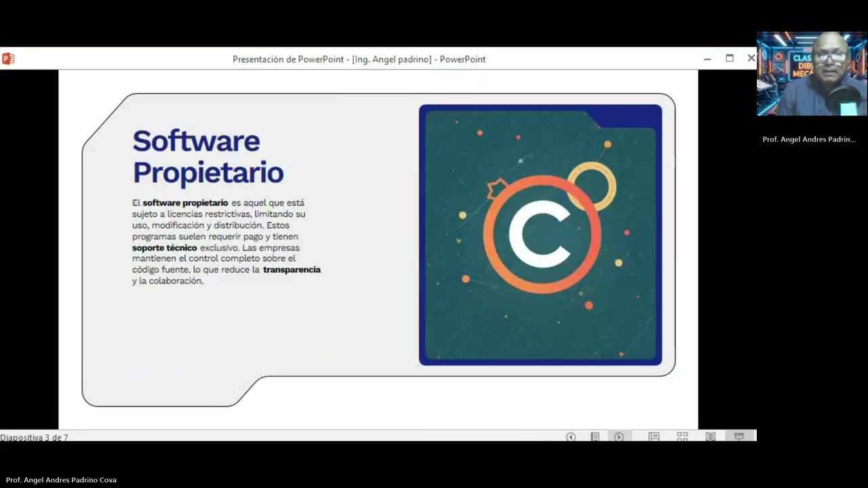Maximize the PowerPoint window
This screenshot has height=488, width=868.
pos(730,58)
